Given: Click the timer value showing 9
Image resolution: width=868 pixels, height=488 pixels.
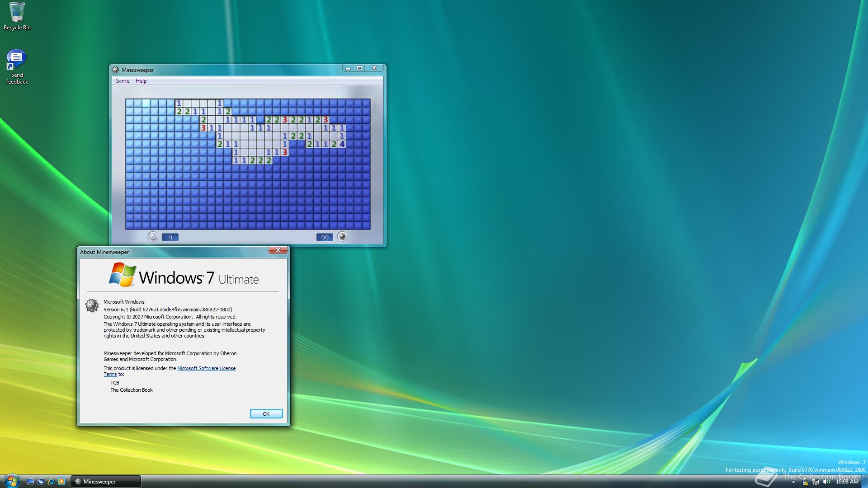Looking at the screenshot, I should [x=170, y=237].
